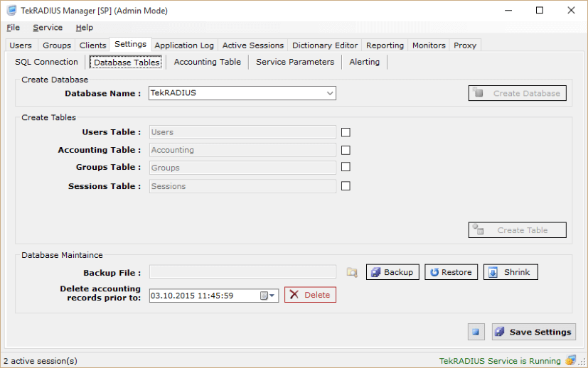This screenshot has height=368, width=588.
Task: Click the Restore button
Action: tap(451, 272)
